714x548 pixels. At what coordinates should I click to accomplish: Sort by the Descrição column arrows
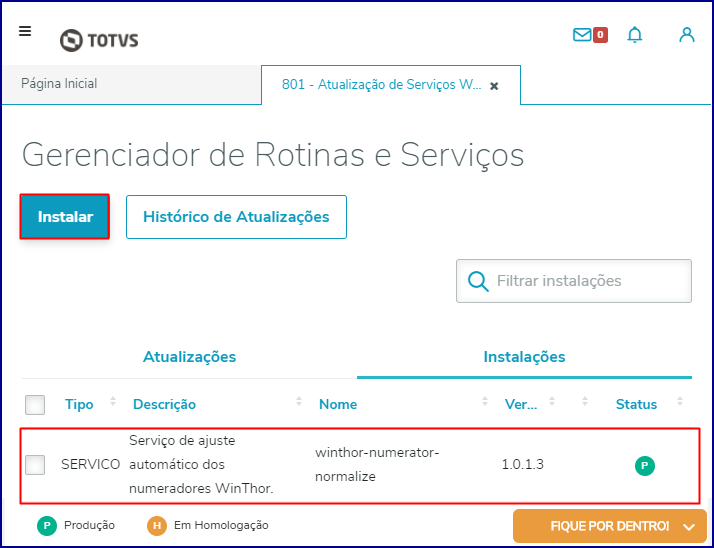299,401
